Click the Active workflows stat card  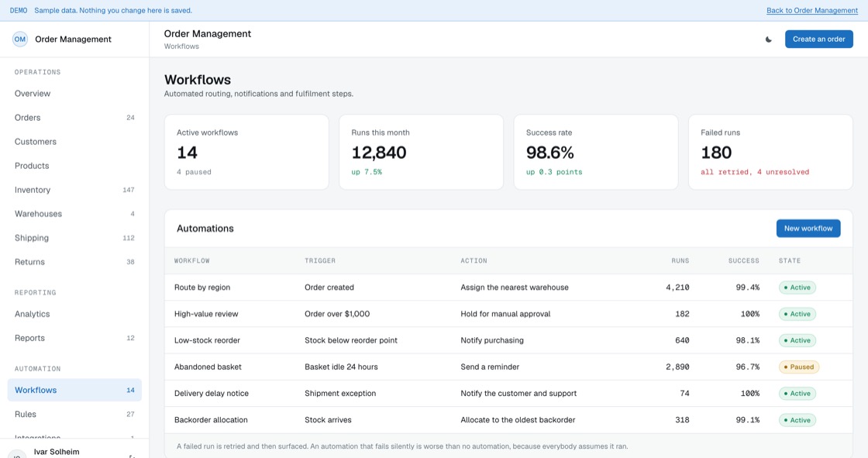246,153
